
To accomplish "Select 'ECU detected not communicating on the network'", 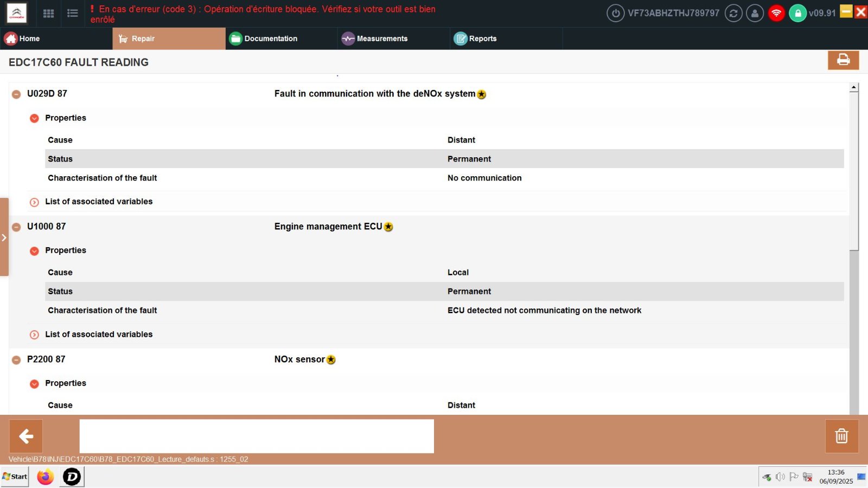I will click(x=544, y=310).
